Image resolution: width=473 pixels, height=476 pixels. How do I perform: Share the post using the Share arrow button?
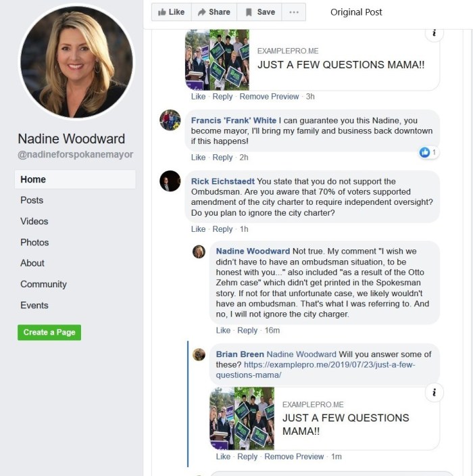point(214,12)
